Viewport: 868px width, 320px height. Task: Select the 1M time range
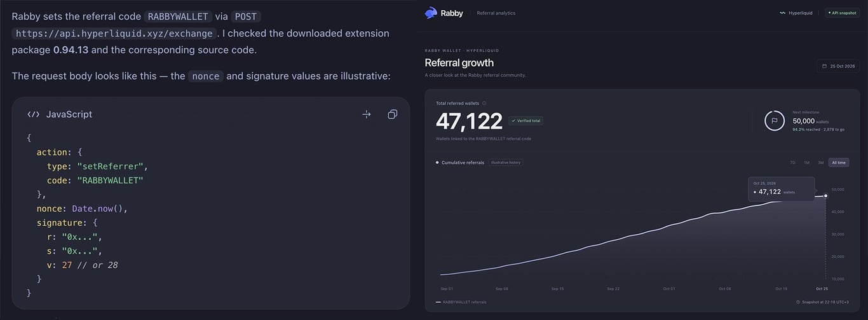(x=806, y=163)
